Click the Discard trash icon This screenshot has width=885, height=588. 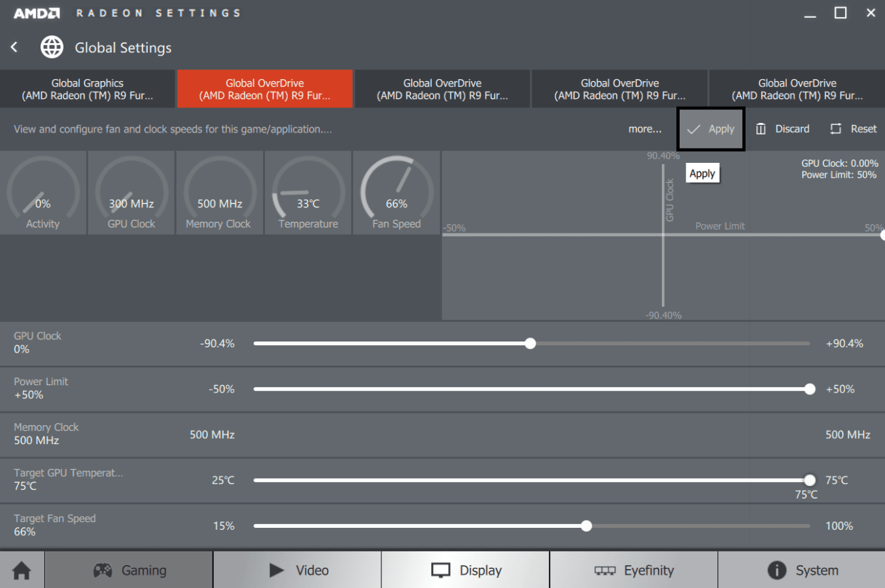tap(761, 129)
